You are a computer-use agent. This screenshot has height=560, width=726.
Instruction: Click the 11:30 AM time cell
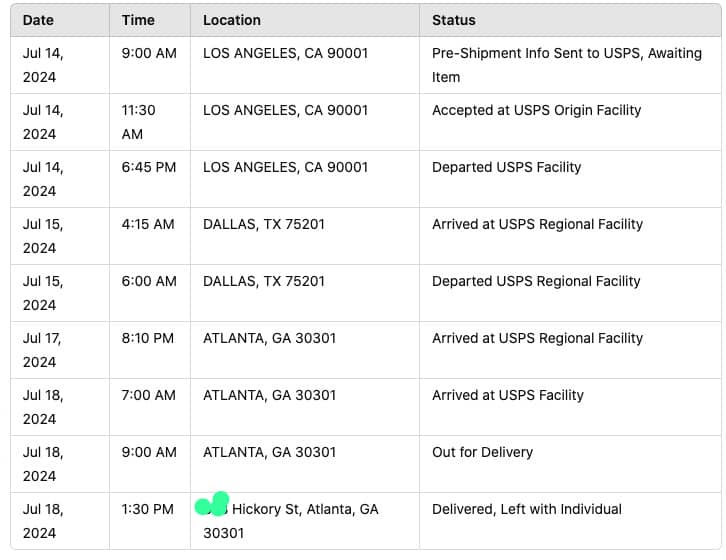click(138, 121)
